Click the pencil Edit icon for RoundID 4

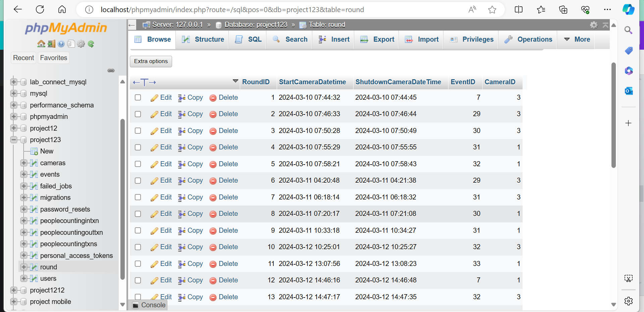[154, 147]
